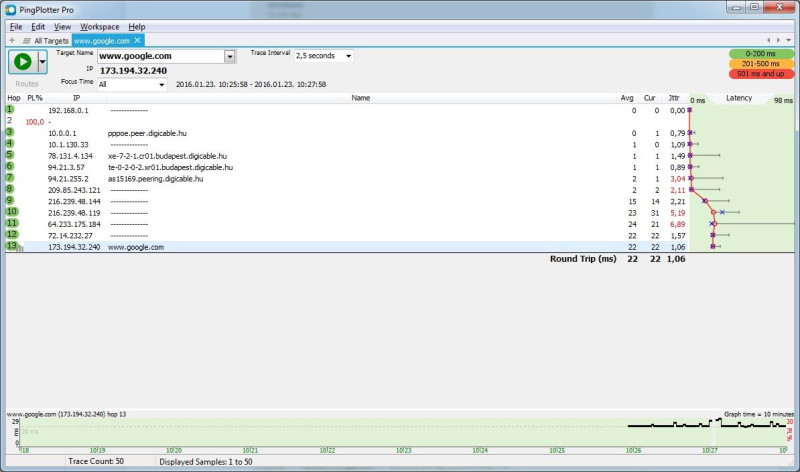This screenshot has height=472, width=800.
Task: Select hop 8 green number icon
Action: [10, 189]
